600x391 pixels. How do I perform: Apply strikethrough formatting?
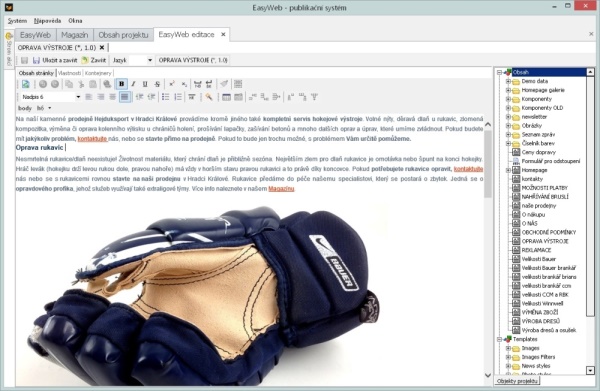coord(157,84)
